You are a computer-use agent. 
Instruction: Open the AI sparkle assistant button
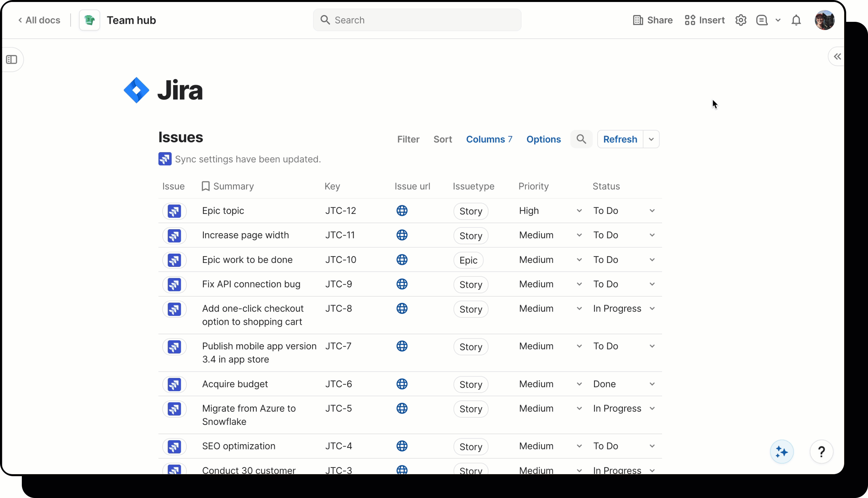pos(781,452)
